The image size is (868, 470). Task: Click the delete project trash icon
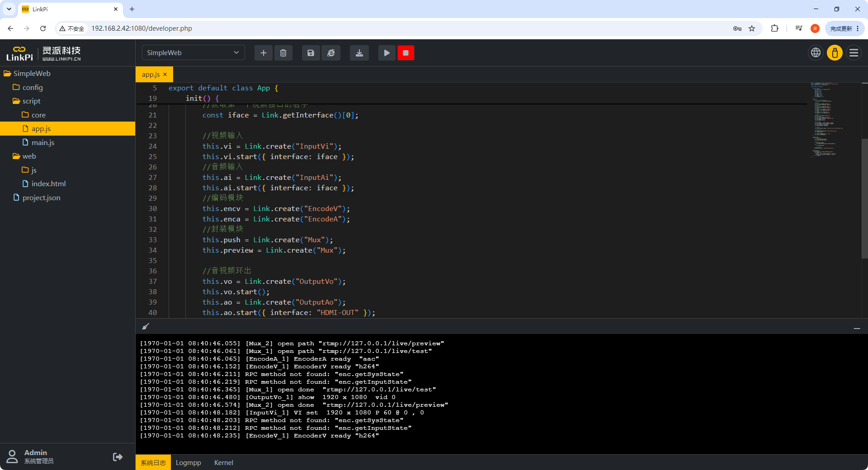[283, 53]
